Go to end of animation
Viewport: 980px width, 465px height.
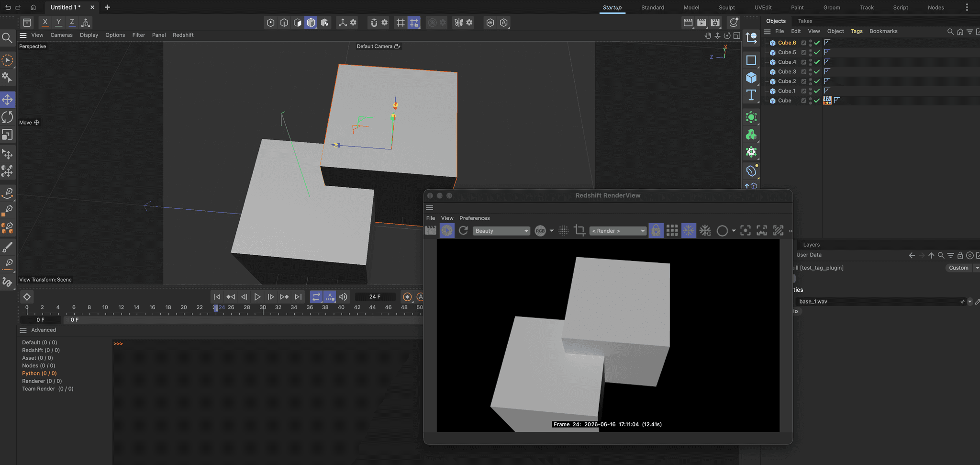tap(298, 297)
